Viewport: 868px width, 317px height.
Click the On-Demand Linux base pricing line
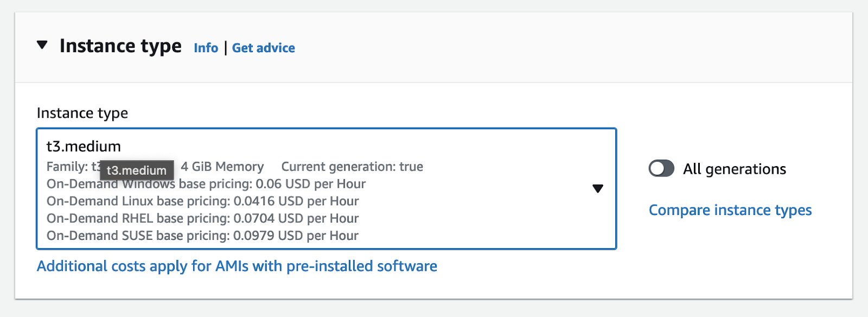(202, 201)
